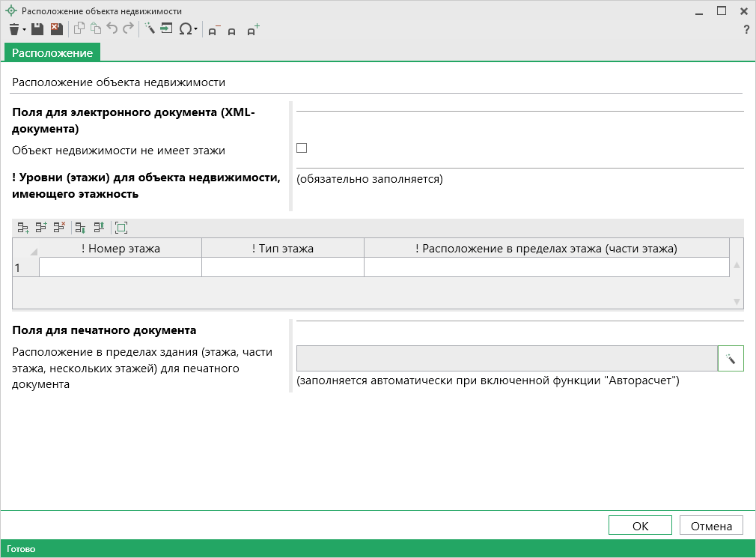
Task: Click the '! Номер этажа' cell in row 1
Action: [120, 267]
